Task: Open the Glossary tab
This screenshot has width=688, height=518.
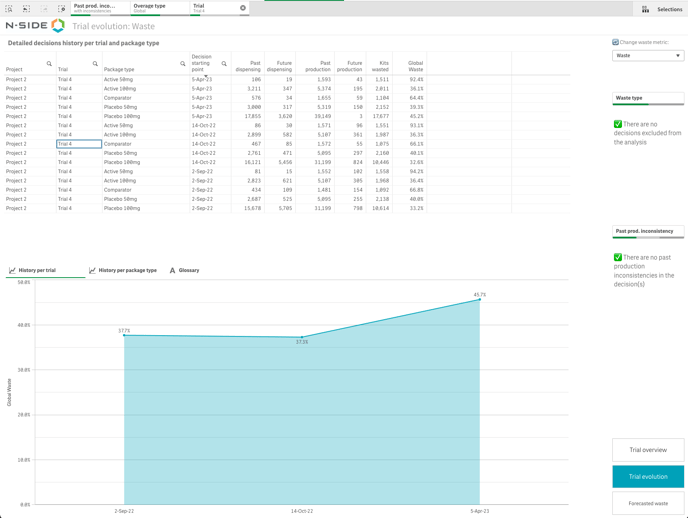Action: tap(185, 270)
